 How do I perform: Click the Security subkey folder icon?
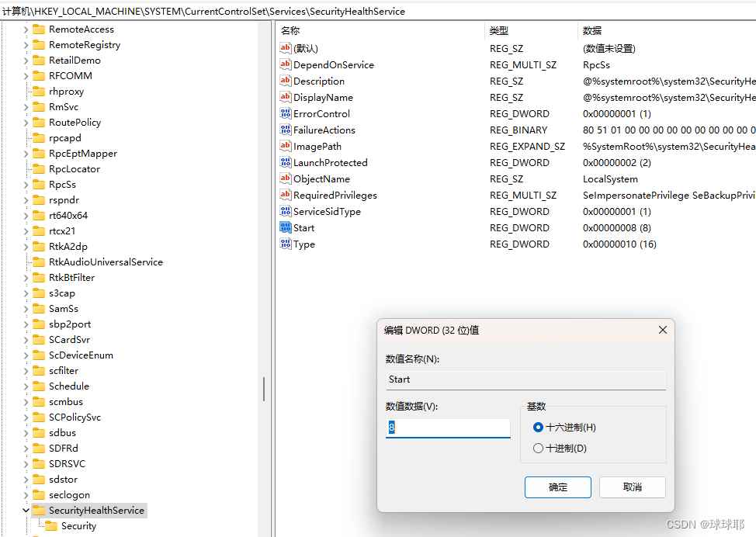[50, 525]
